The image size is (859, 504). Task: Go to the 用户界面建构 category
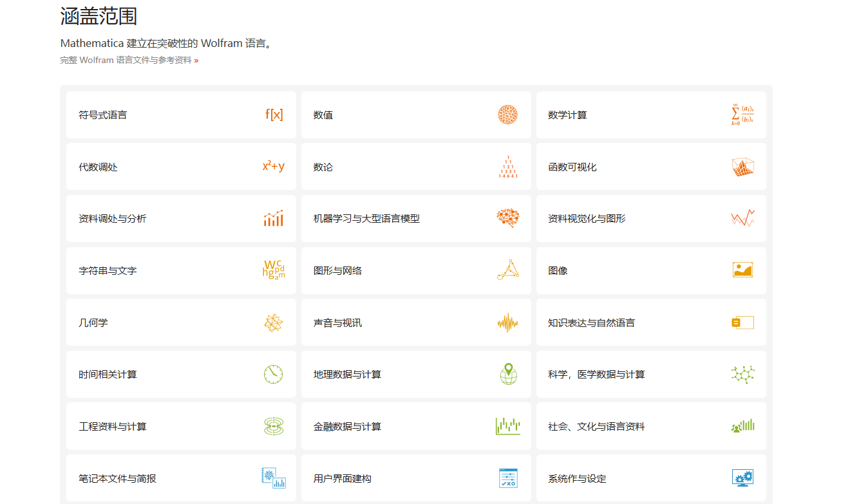click(x=416, y=478)
